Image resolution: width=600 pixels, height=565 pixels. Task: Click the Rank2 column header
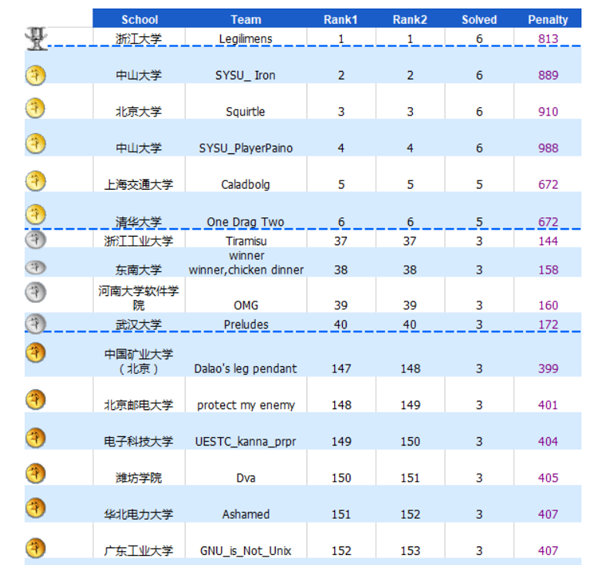click(x=409, y=19)
